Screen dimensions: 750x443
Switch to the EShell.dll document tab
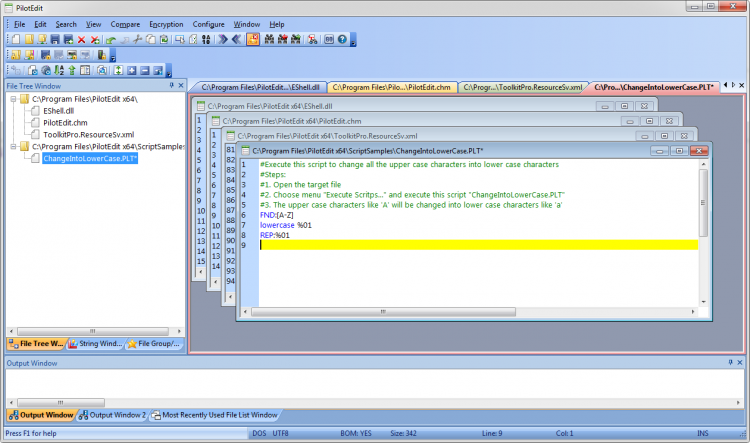[x=260, y=87]
